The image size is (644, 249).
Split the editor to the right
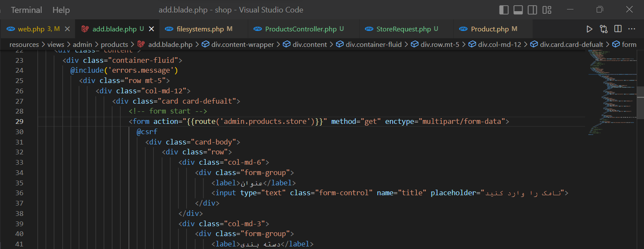click(x=618, y=29)
